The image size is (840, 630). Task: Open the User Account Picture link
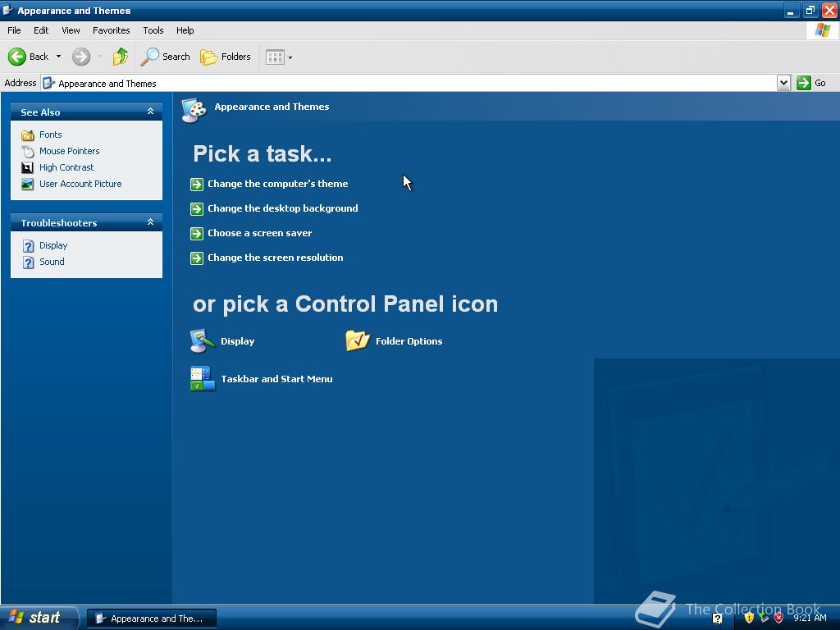pos(80,184)
